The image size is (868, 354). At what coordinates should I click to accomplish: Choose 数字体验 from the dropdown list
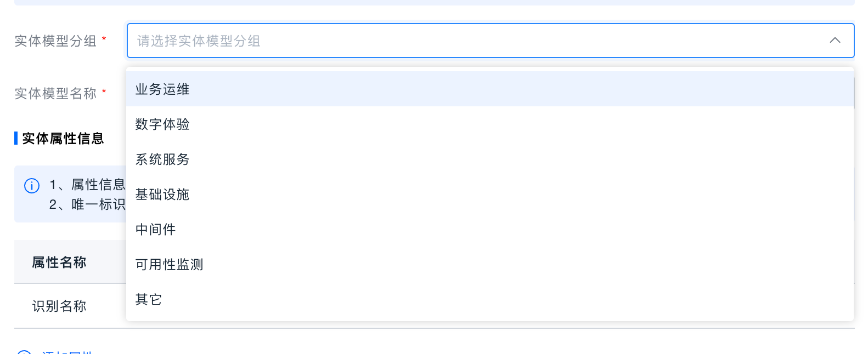(162, 124)
